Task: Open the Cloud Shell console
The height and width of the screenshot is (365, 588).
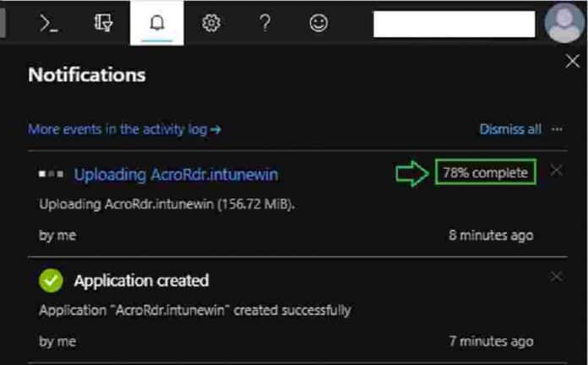Action: point(49,24)
